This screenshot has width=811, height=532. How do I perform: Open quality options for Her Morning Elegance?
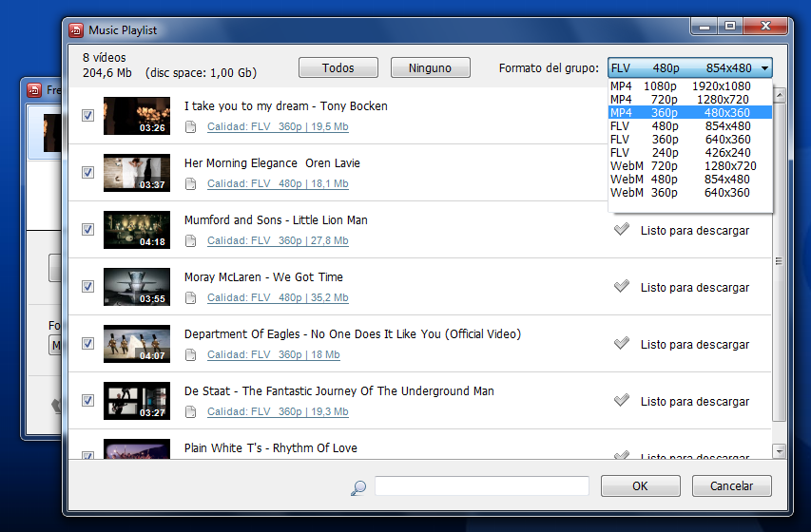(x=278, y=183)
